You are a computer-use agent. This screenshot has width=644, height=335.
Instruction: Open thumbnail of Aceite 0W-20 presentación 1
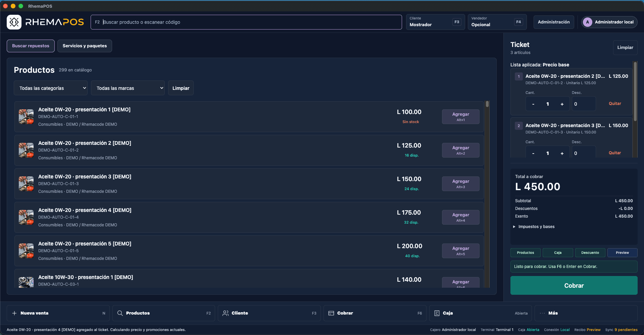(26, 117)
